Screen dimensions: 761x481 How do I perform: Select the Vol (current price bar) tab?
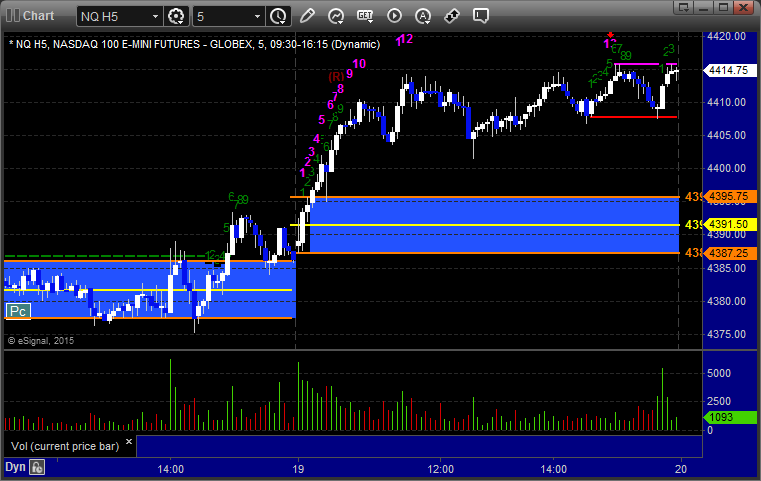[65, 446]
